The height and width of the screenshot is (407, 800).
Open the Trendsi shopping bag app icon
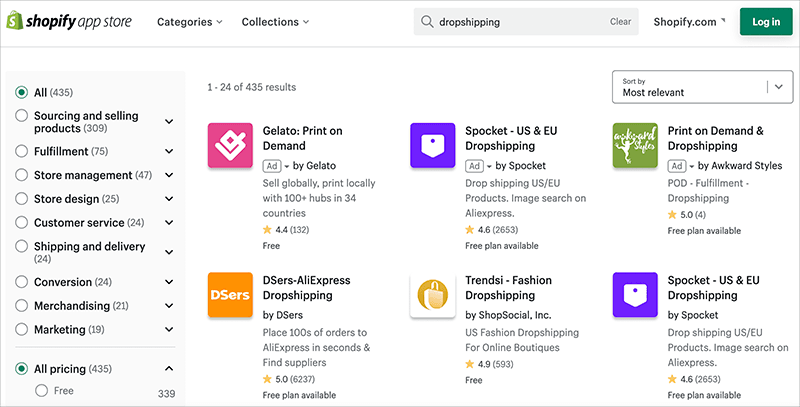coord(433,295)
